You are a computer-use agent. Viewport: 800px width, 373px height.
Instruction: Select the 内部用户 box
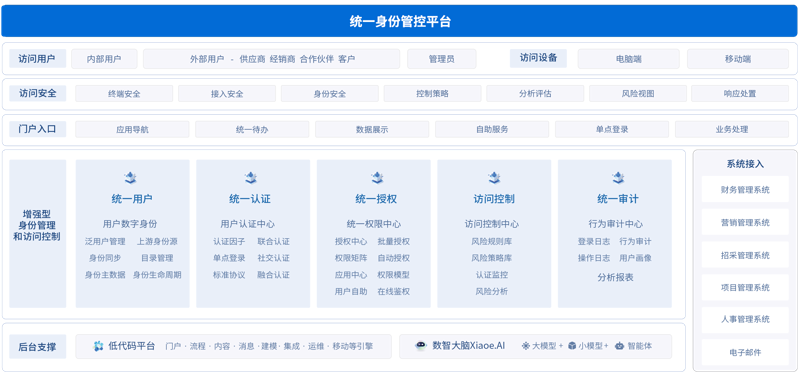point(104,59)
